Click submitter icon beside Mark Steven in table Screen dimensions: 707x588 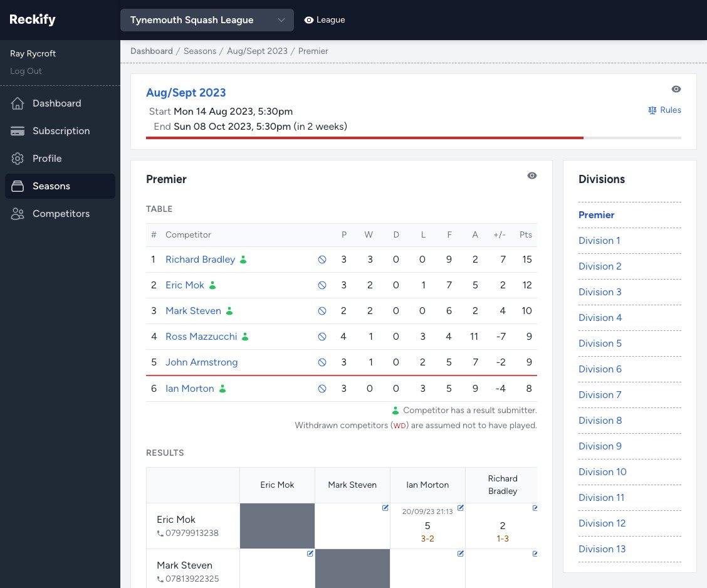click(x=229, y=311)
